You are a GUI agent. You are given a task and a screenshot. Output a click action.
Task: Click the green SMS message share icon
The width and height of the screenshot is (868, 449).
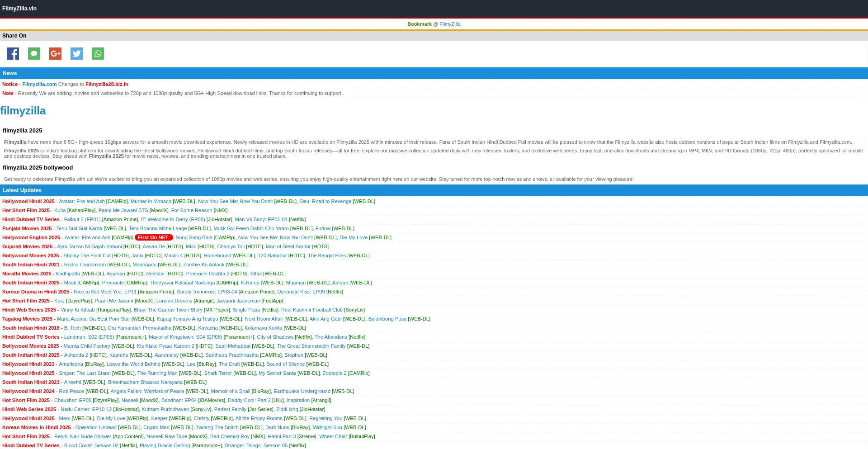point(34,54)
